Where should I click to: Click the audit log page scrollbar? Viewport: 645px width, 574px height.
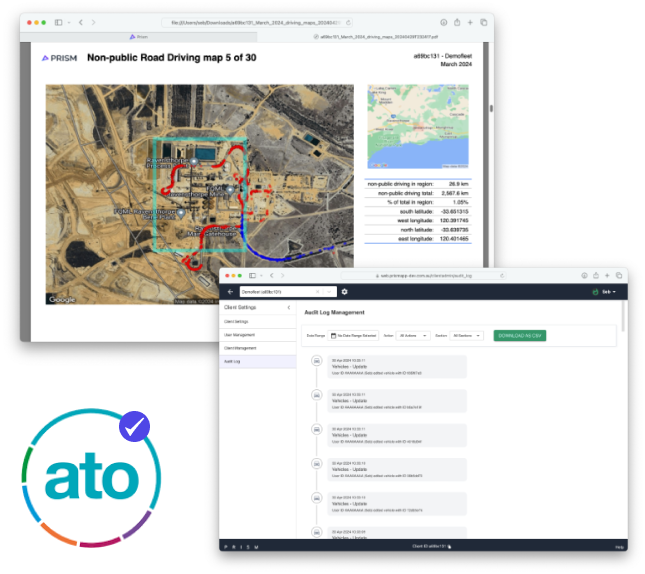(x=623, y=316)
